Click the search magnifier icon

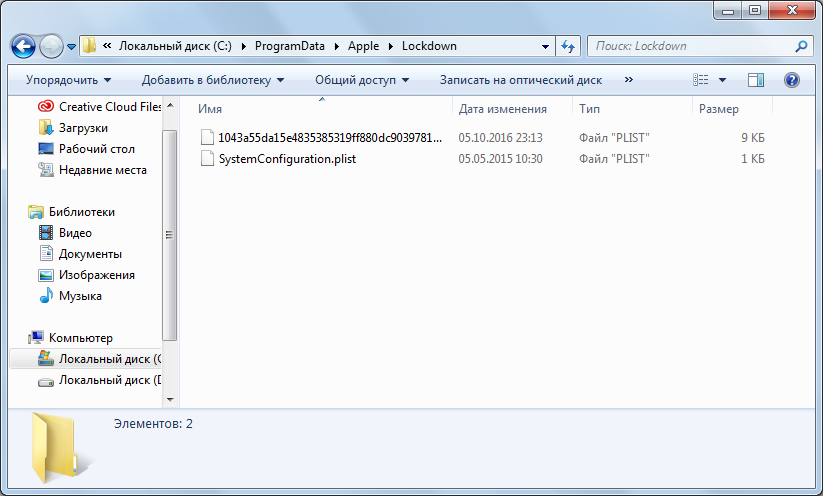click(x=800, y=46)
